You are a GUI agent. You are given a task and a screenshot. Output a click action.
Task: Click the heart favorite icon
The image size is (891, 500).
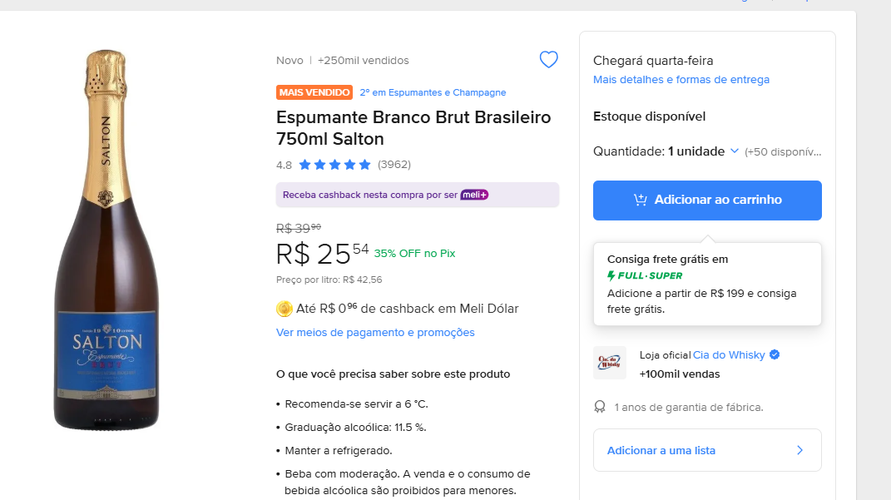point(548,60)
